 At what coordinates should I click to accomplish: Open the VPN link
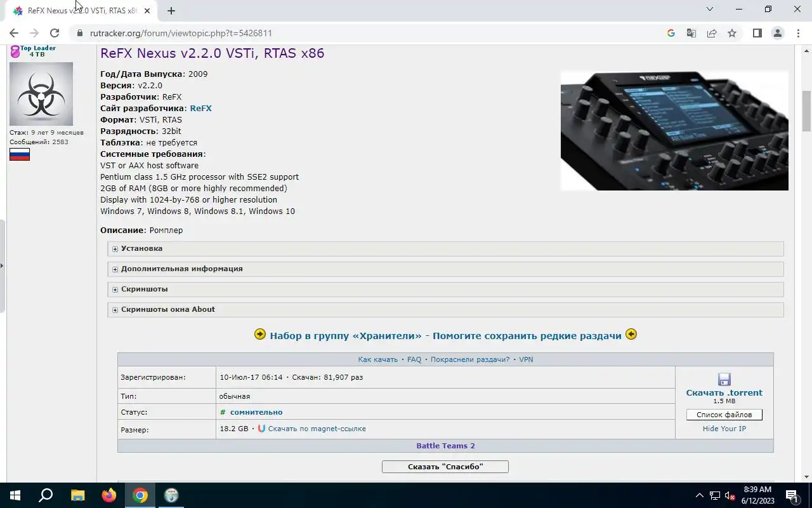pyautogui.click(x=526, y=359)
